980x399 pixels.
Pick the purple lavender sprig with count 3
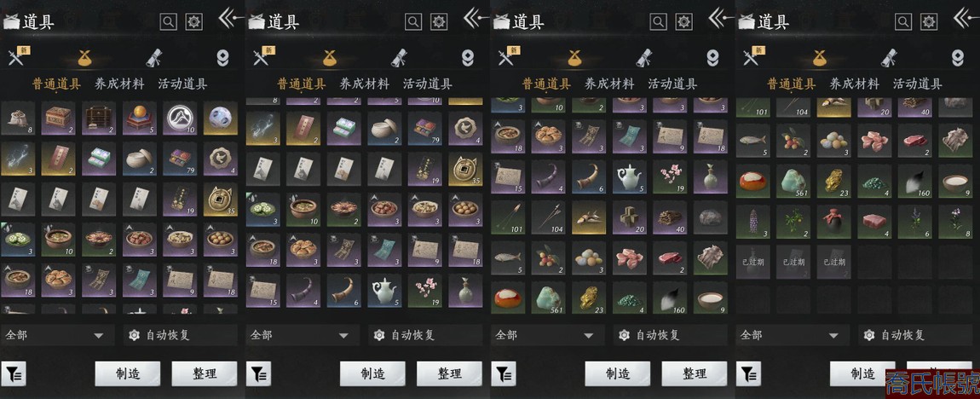coord(752,222)
